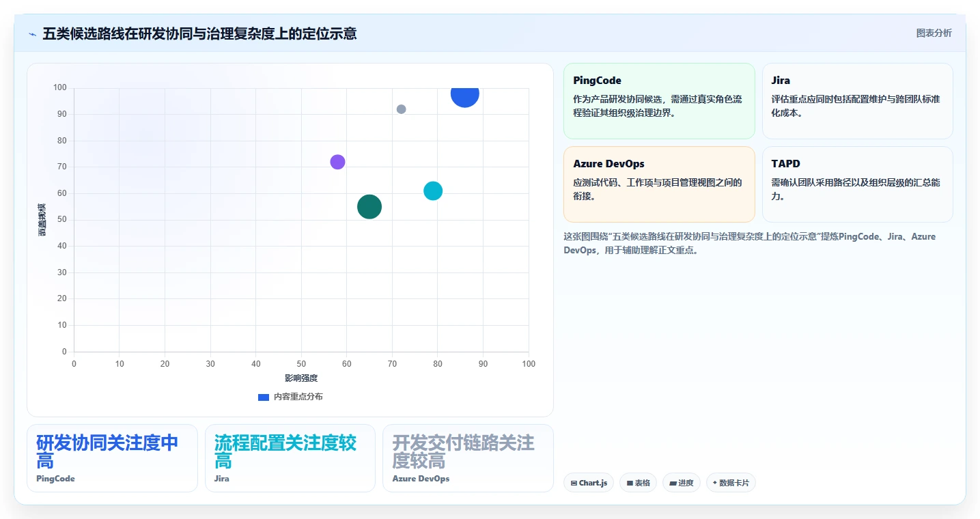The height and width of the screenshot is (519, 980).
Task: Click the 开发交付链路关注度较高 stat card
Action: point(468,458)
